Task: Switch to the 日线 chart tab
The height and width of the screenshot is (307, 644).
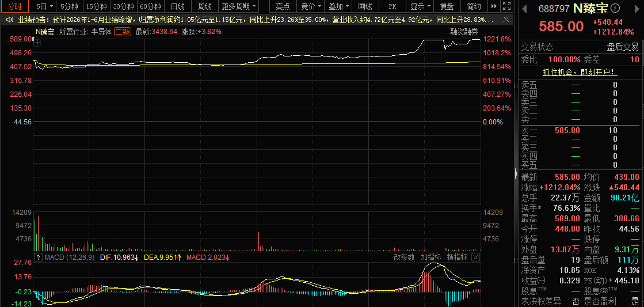Action: tap(177, 6)
